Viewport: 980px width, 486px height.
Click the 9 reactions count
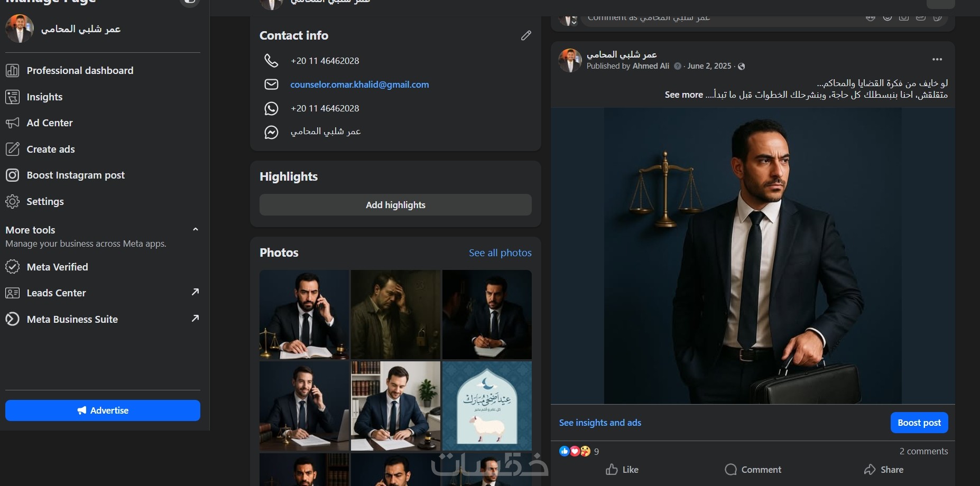point(597,452)
